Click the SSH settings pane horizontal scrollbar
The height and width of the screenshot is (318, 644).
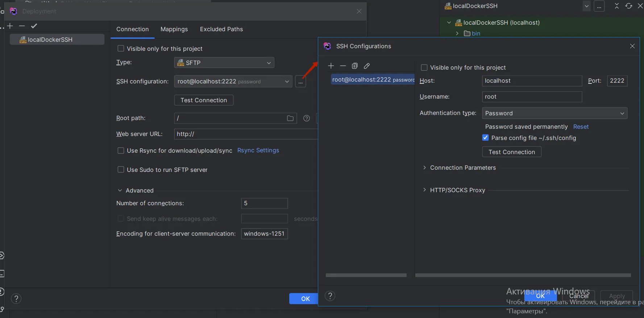523,275
